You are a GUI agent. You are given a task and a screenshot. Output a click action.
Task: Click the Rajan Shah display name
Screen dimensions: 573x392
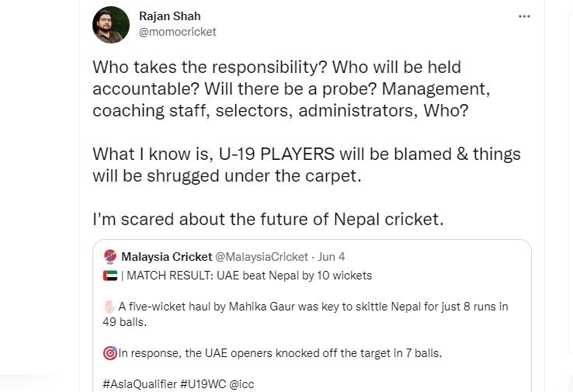[169, 16]
